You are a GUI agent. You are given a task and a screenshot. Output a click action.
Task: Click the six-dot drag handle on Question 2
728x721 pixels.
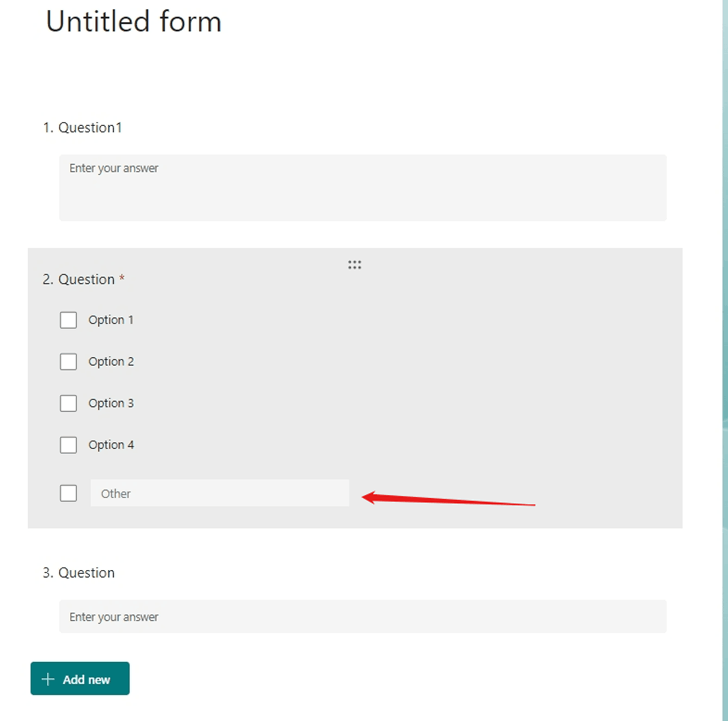(355, 265)
